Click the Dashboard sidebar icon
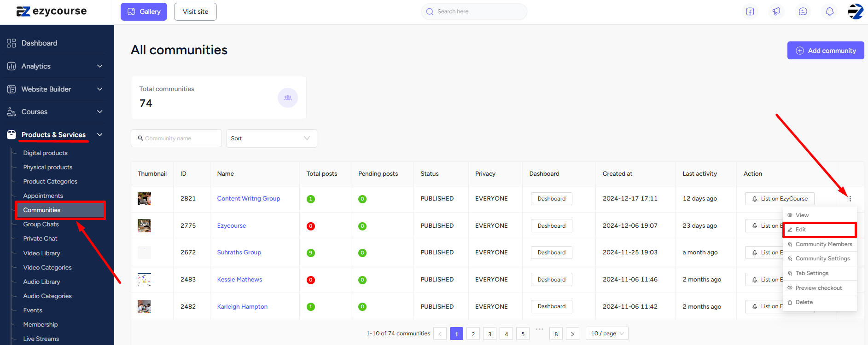Image resolution: width=868 pixels, height=345 pixels. [x=12, y=43]
